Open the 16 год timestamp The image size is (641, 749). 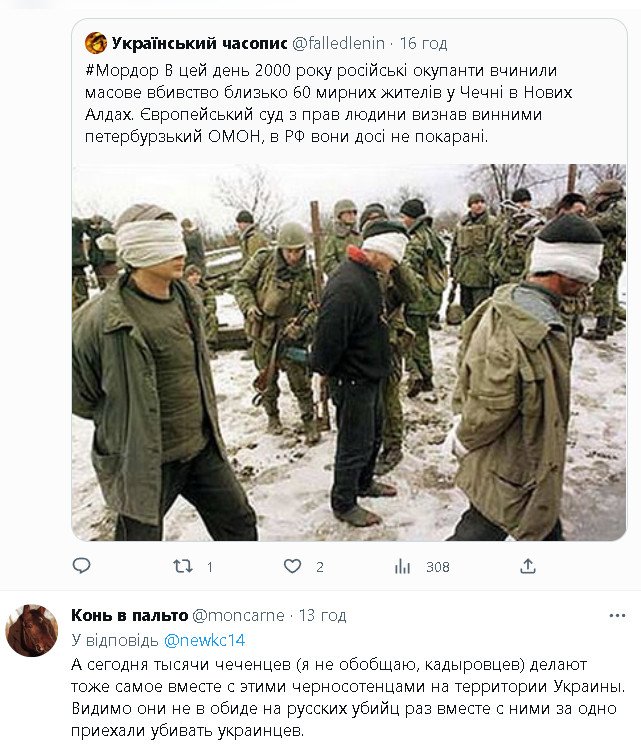point(423,43)
